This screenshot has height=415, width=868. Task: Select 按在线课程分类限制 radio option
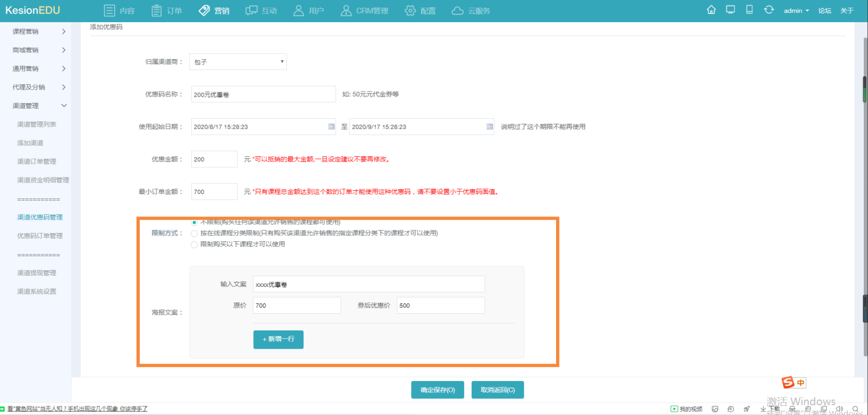[194, 233]
